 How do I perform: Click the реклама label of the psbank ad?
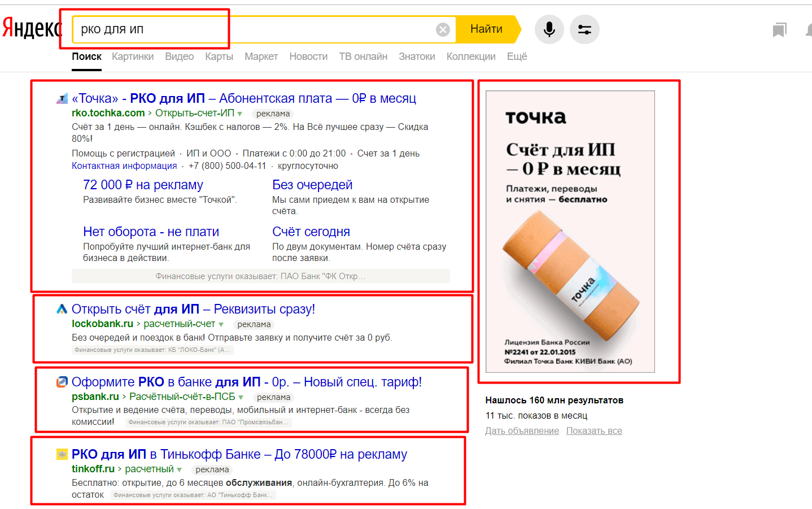pos(273,397)
